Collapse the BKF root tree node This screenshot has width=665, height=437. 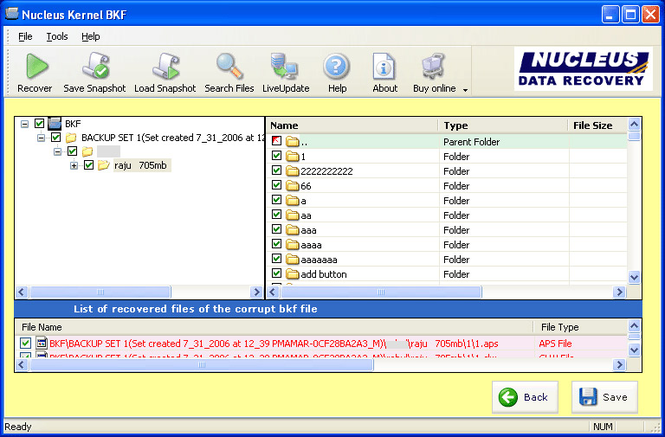(x=25, y=124)
